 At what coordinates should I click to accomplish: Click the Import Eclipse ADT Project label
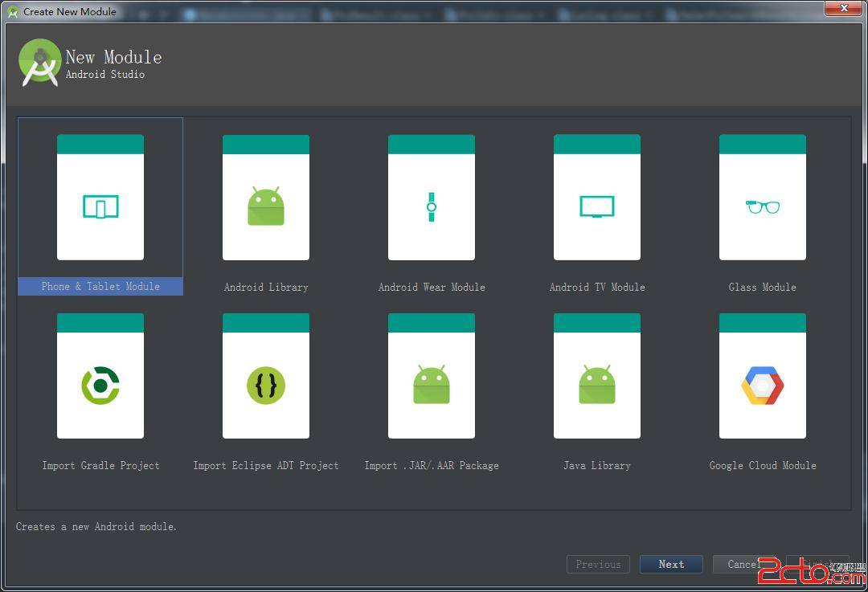coord(266,465)
